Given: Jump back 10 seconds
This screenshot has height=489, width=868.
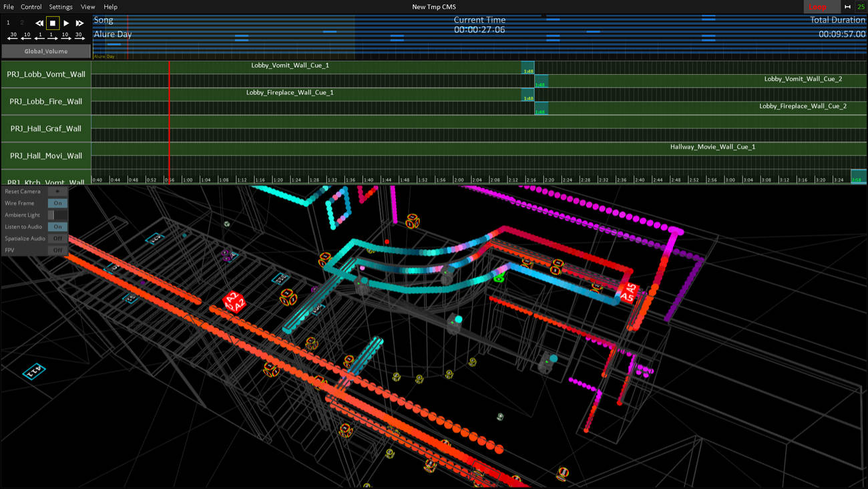Looking at the screenshot, I should tap(26, 36).
